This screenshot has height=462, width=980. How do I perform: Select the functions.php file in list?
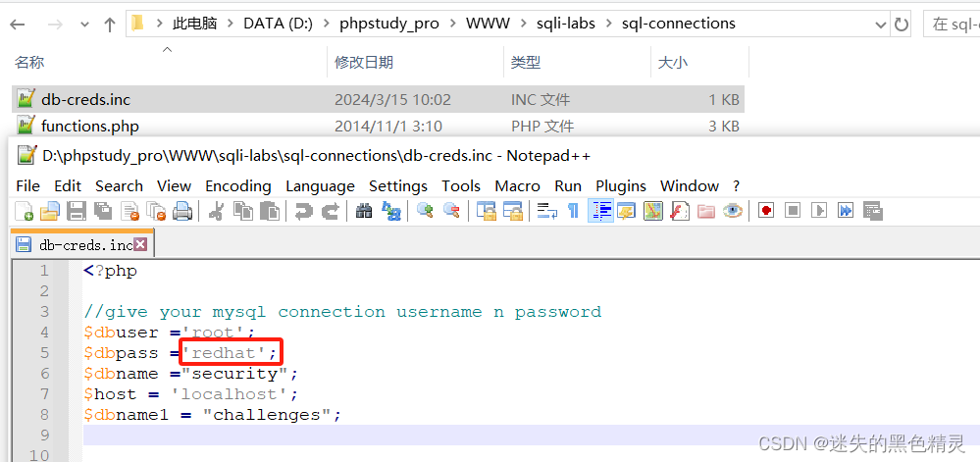[89, 126]
